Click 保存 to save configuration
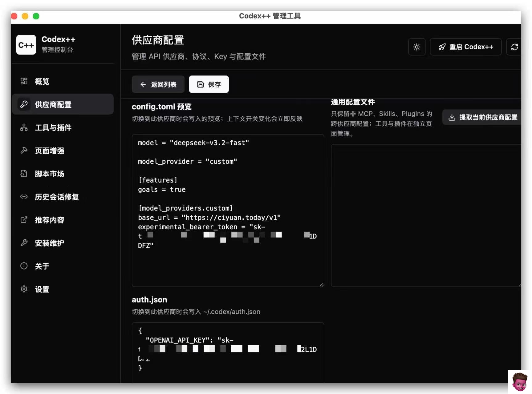 click(x=209, y=84)
